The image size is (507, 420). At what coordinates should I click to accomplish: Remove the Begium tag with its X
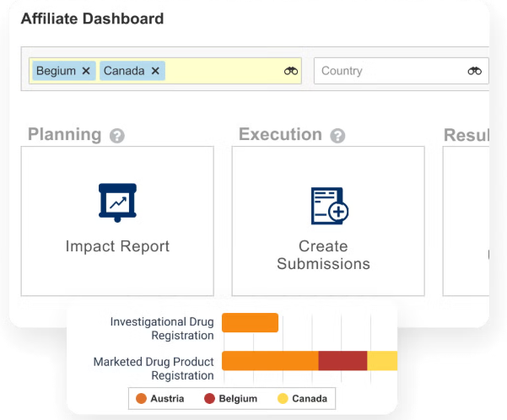(x=86, y=72)
